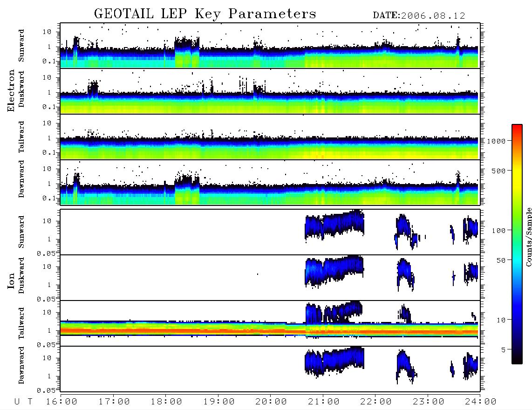
Task: Click the 0.1 tick of Electron Dawnward axis
Action: 48,198
